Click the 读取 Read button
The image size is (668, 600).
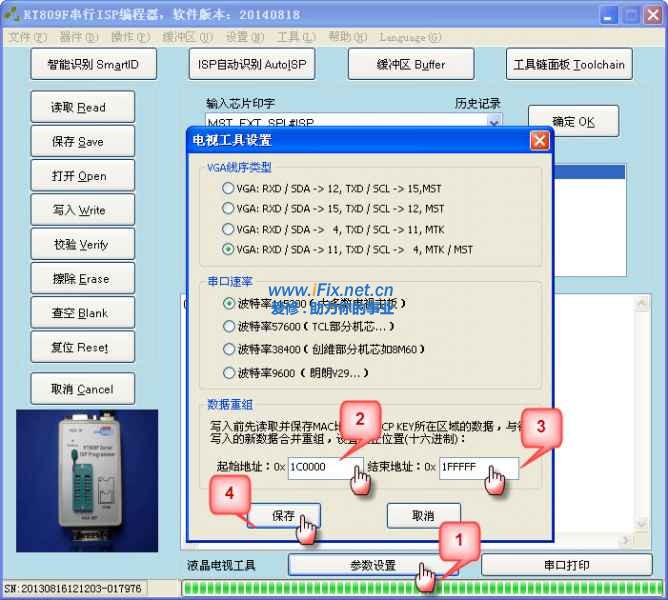[x=80, y=108]
